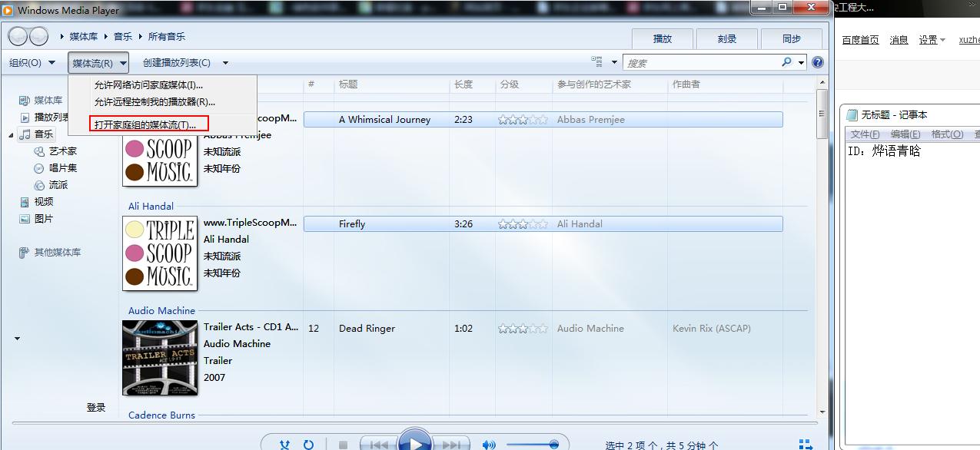980x450 pixels.
Task: Click the sidebar expand arrow above 登录
Action: click(18, 339)
